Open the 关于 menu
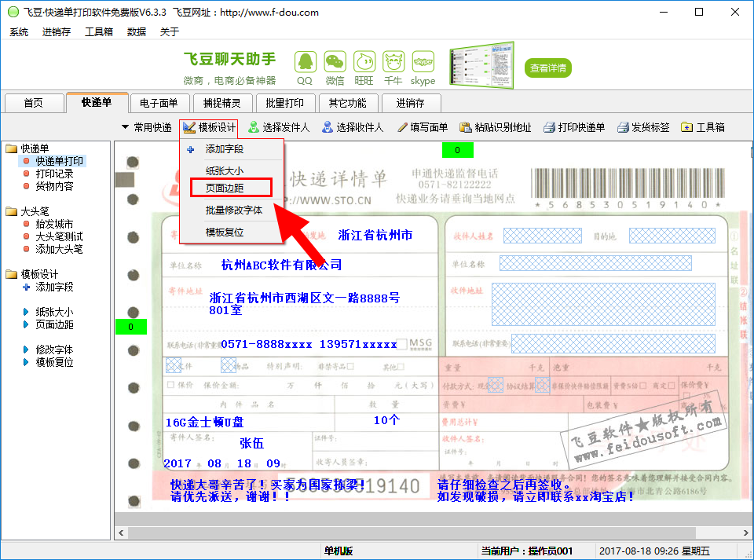The width and height of the screenshot is (754, 560). pos(170,31)
